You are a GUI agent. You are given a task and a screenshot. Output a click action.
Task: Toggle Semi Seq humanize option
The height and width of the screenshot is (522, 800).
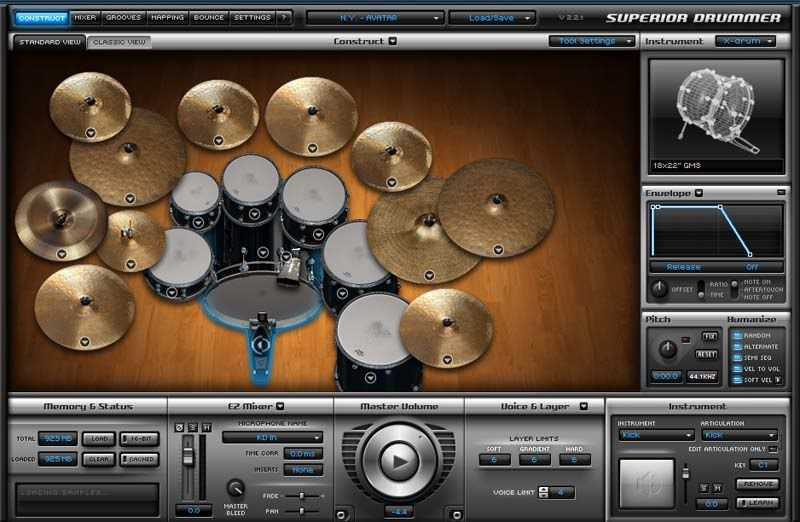737,358
